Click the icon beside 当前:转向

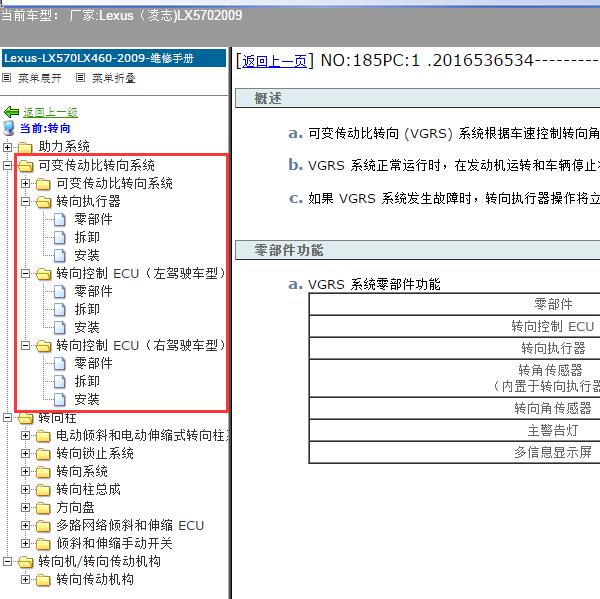pos(9,128)
